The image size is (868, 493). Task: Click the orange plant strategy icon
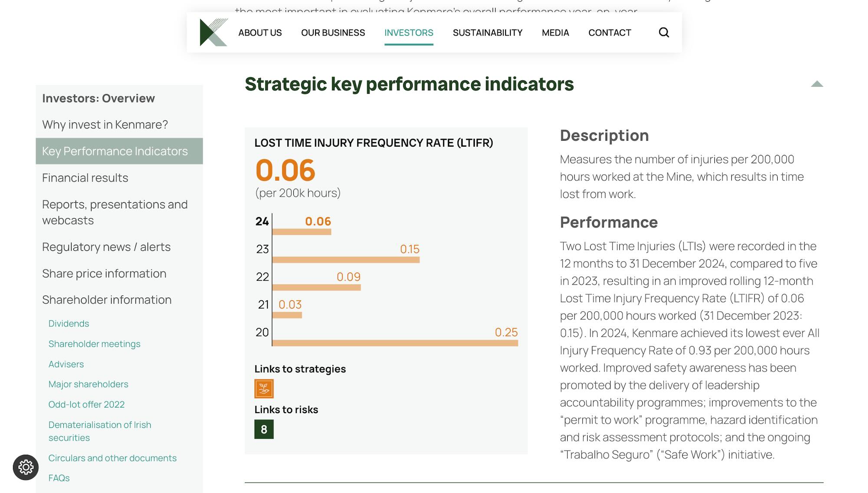point(264,389)
